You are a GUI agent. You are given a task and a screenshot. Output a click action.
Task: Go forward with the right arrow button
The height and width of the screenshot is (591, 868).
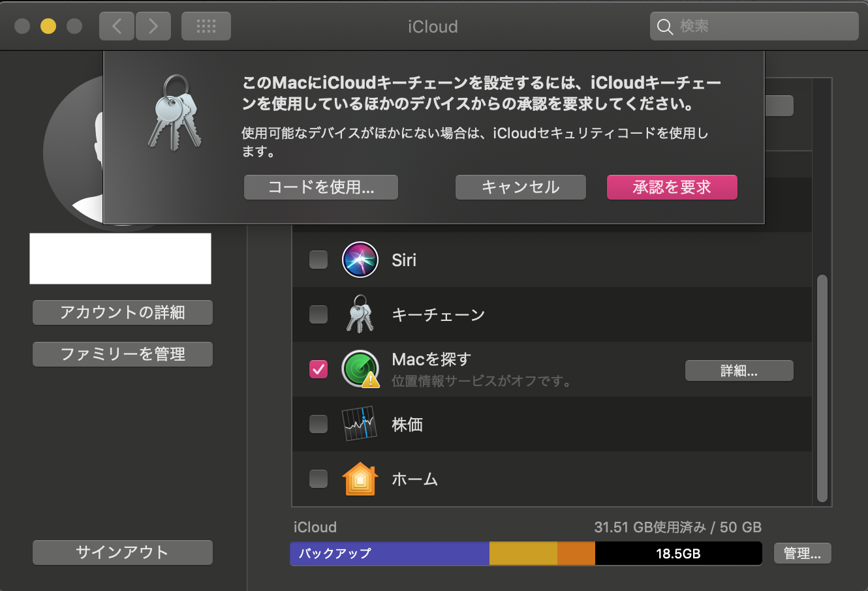pos(153,26)
